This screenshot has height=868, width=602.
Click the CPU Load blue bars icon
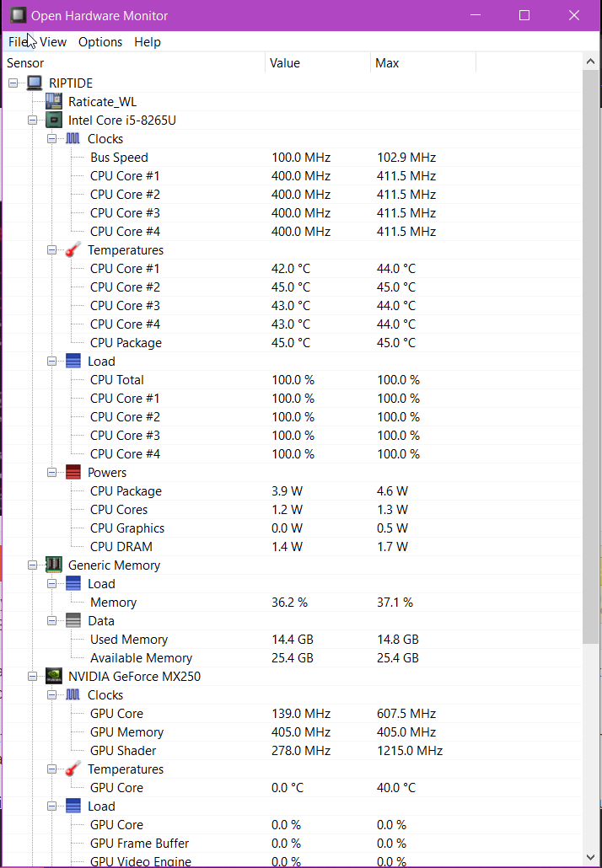tap(73, 361)
